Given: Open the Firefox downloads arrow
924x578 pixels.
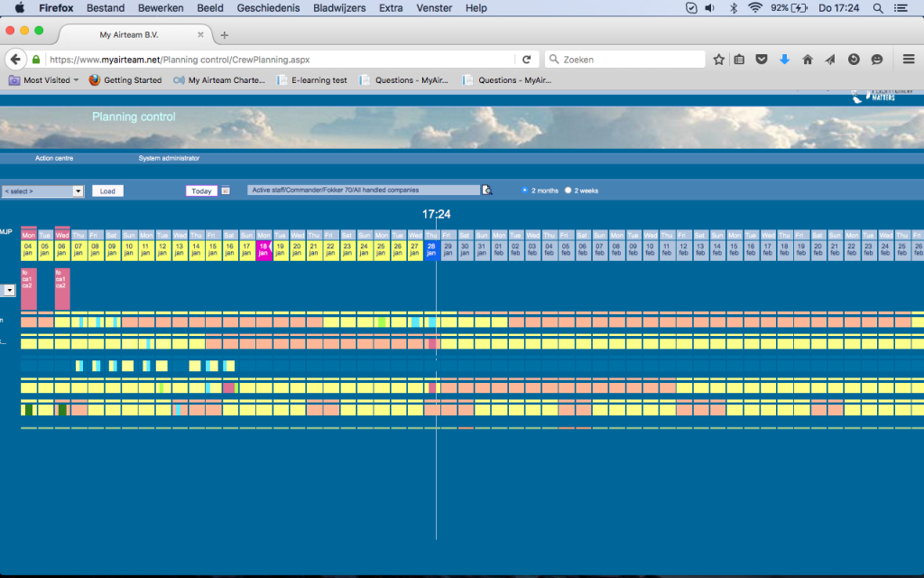Looking at the screenshot, I should (784, 60).
